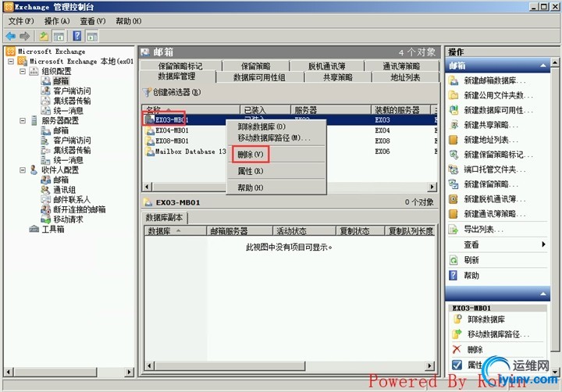Viewport: 562px width, 392px height.
Task: Click the 断开连接的邮箱 tree icon
Action: point(46,209)
